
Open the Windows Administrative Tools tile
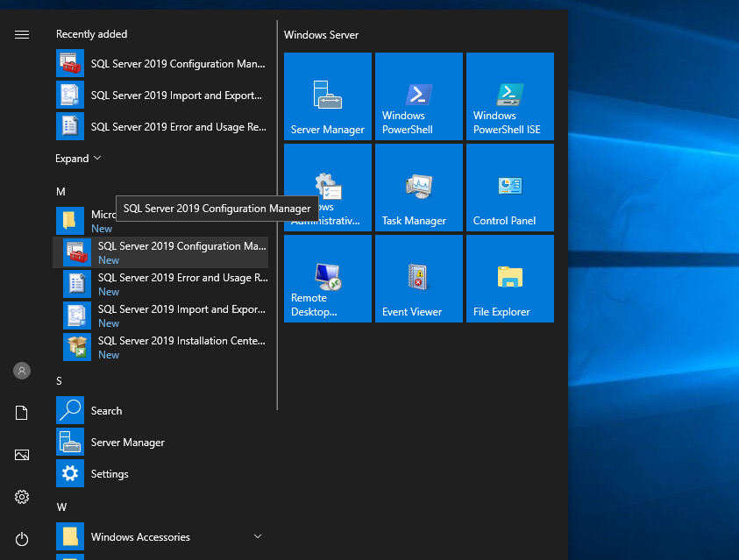(328, 188)
